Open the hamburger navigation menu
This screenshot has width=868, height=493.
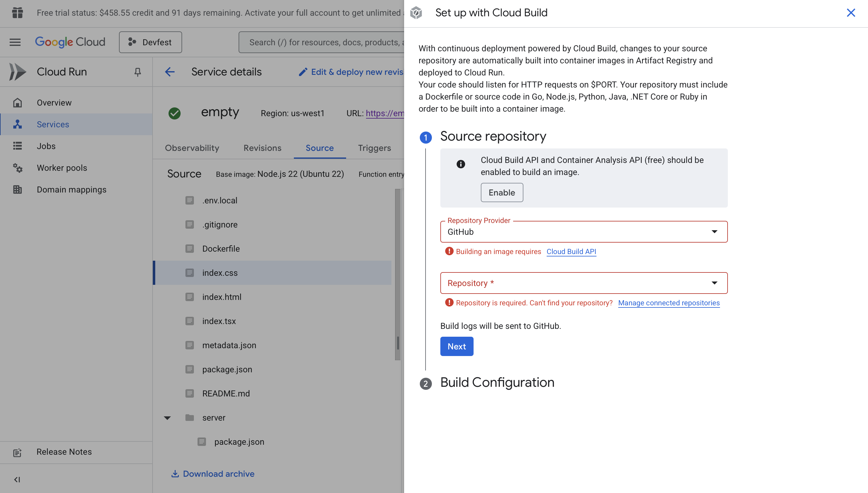click(15, 42)
